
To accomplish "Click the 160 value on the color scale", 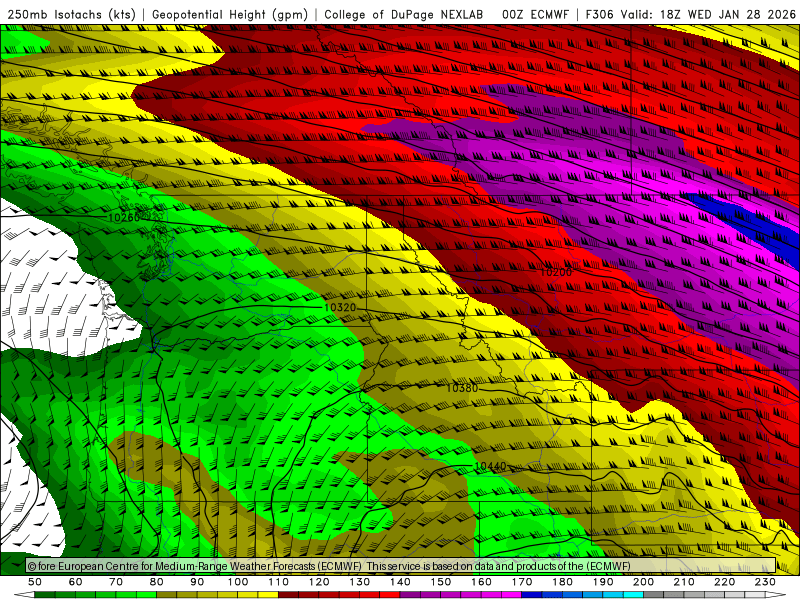I will point(481,582).
